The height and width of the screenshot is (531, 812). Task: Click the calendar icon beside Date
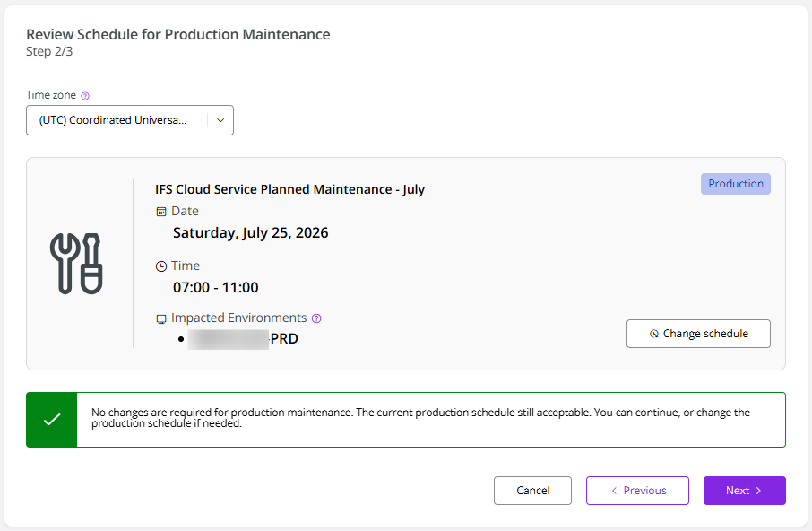click(161, 212)
